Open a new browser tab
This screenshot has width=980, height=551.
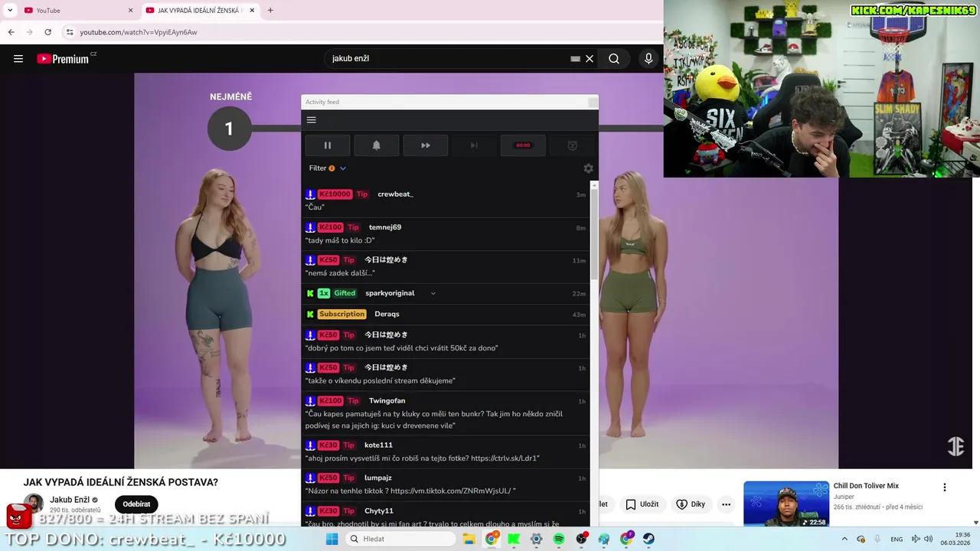click(270, 11)
